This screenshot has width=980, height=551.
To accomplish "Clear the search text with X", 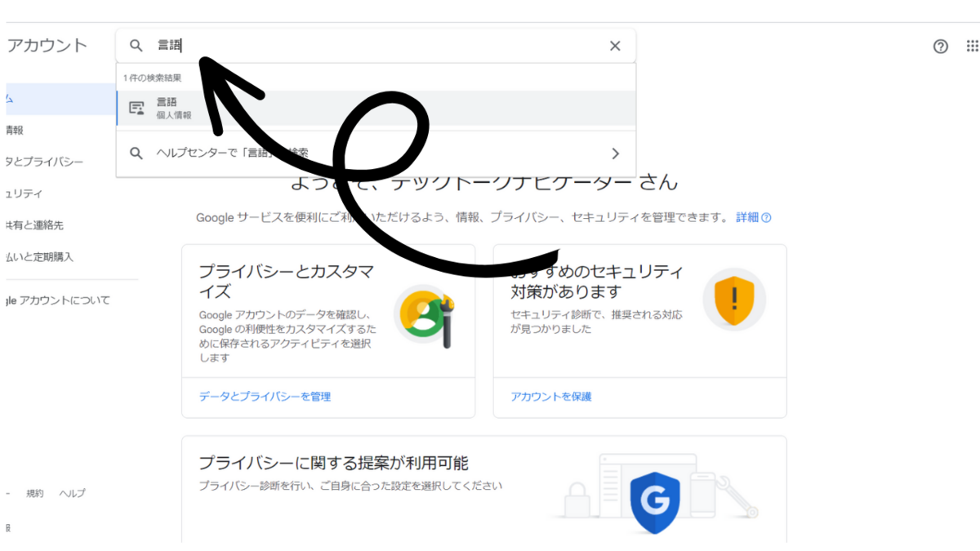I will pos(615,46).
